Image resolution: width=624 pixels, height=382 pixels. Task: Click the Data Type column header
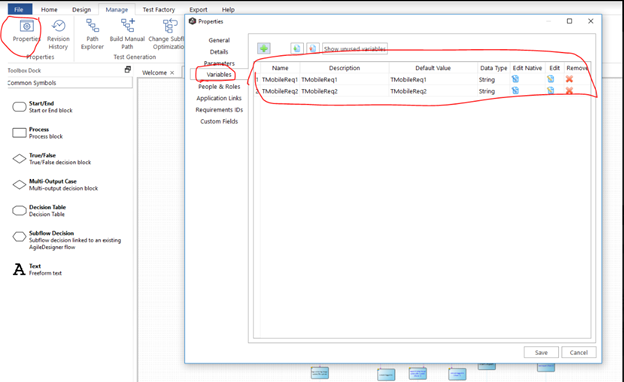(x=493, y=68)
